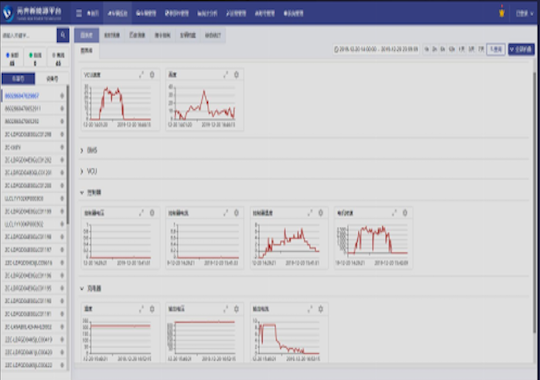Open the yellow notification bell icon
Viewport: 540px width, 380px height.
click(501, 12)
